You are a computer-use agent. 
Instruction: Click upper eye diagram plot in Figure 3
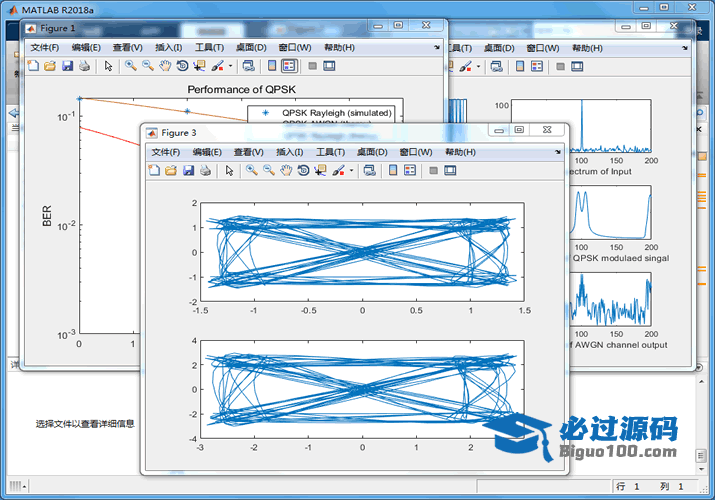[x=363, y=252]
